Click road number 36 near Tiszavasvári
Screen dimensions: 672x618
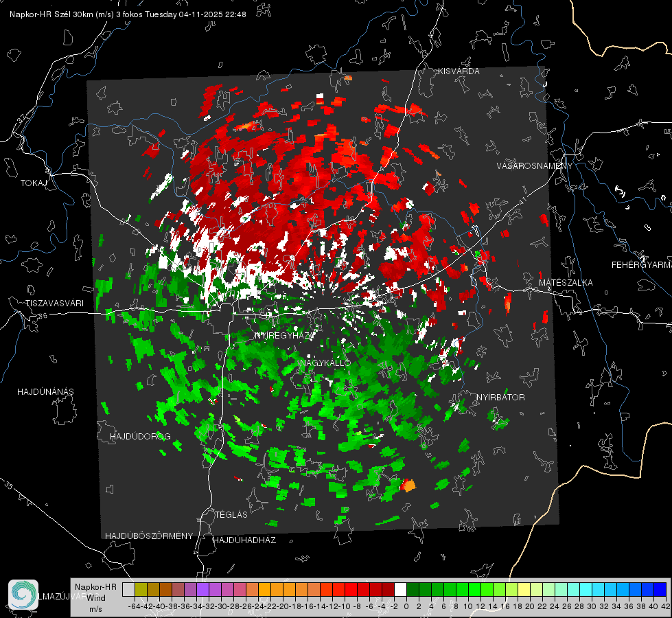tap(42, 317)
